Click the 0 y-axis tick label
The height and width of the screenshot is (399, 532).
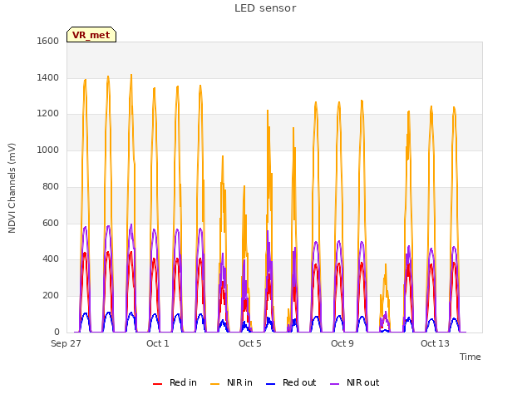pos(57,332)
